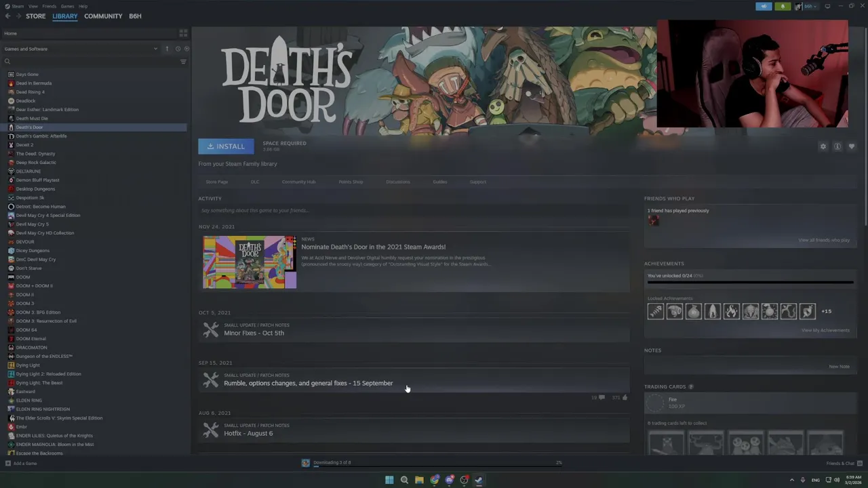Open the Friends menu
The height and width of the screenshot is (488, 868).
pos(50,6)
